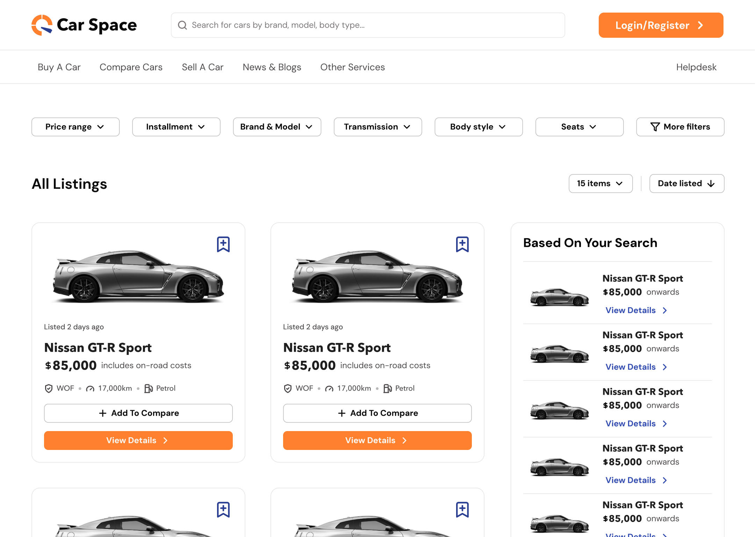
Task: View Details of second sidebar suggestion
Action: pyautogui.click(x=636, y=367)
